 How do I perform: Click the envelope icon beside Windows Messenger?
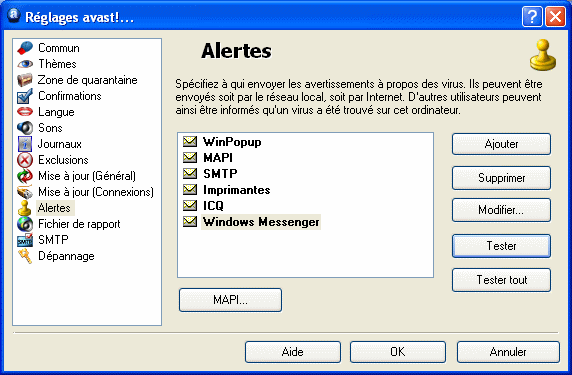[190, 222]
